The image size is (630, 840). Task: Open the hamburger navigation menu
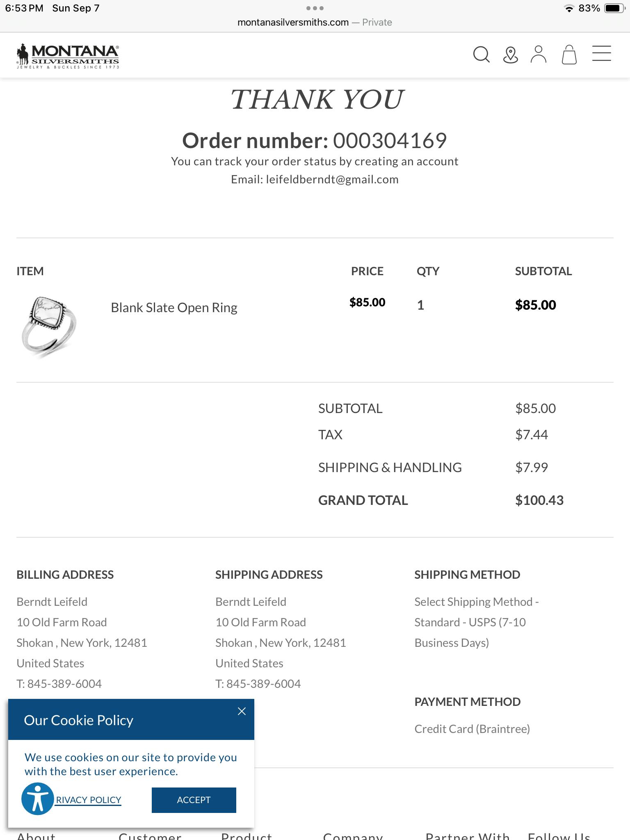tap(601, 54)
